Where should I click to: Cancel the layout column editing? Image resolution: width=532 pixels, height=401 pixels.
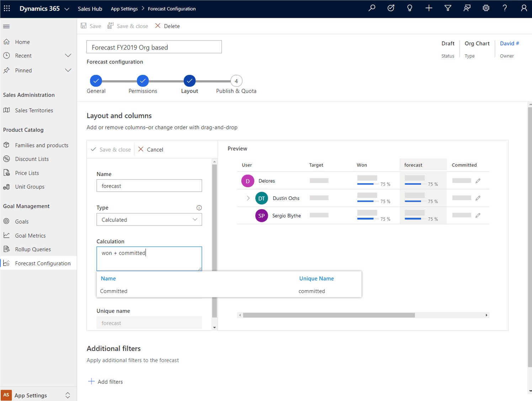(x=150, y=149)
